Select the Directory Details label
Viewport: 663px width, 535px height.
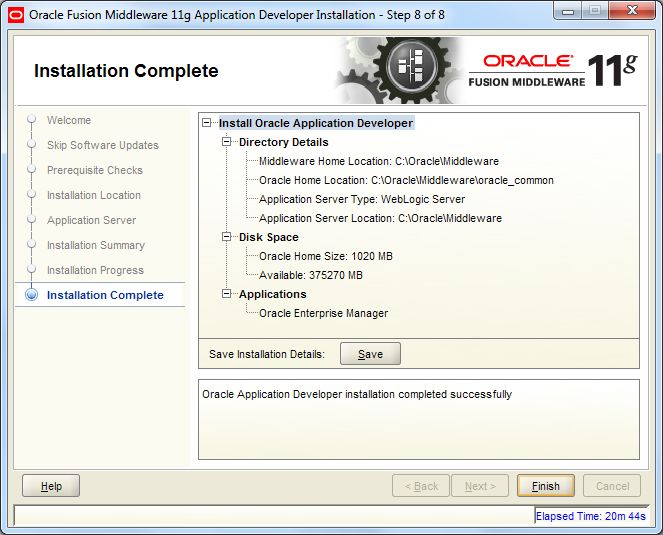click(284, 142)
